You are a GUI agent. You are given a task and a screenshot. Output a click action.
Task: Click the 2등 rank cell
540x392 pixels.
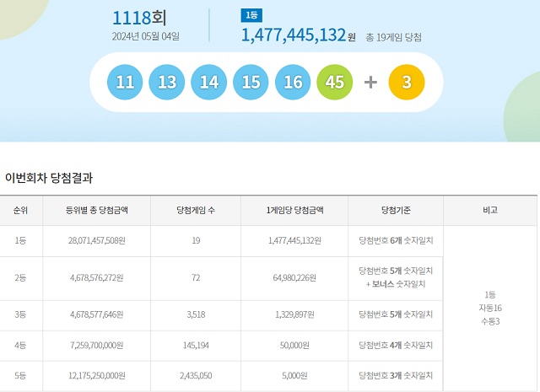[x=20, y=277]
